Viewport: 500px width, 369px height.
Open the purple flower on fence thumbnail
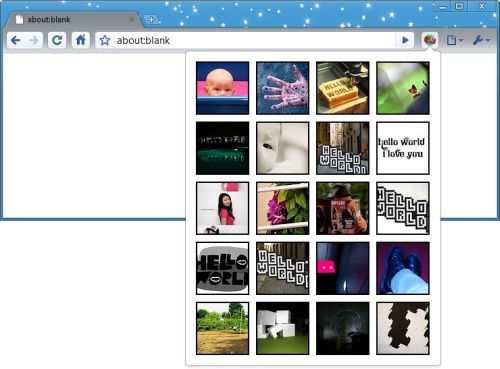(283, 208)
